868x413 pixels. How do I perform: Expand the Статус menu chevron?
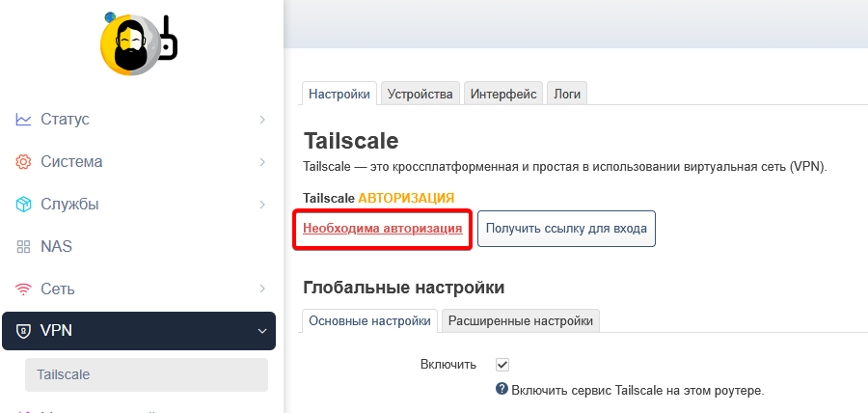coord(262,119)
